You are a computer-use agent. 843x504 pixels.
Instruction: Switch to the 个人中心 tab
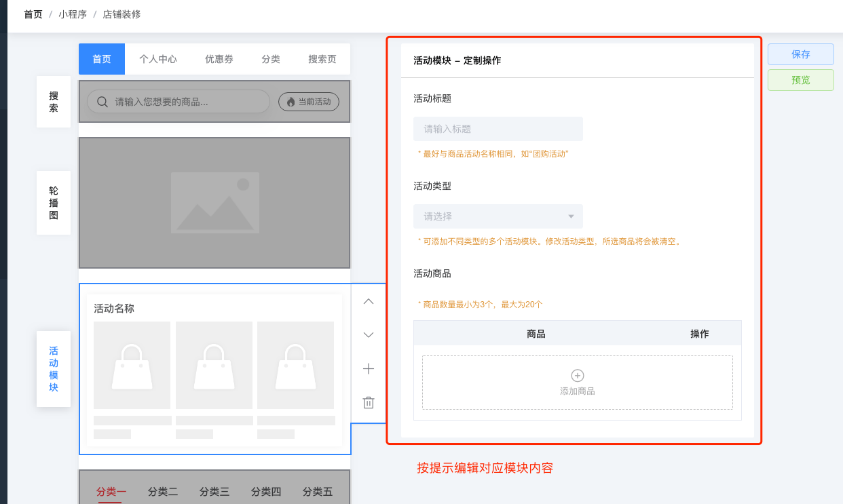pos(158,59)
